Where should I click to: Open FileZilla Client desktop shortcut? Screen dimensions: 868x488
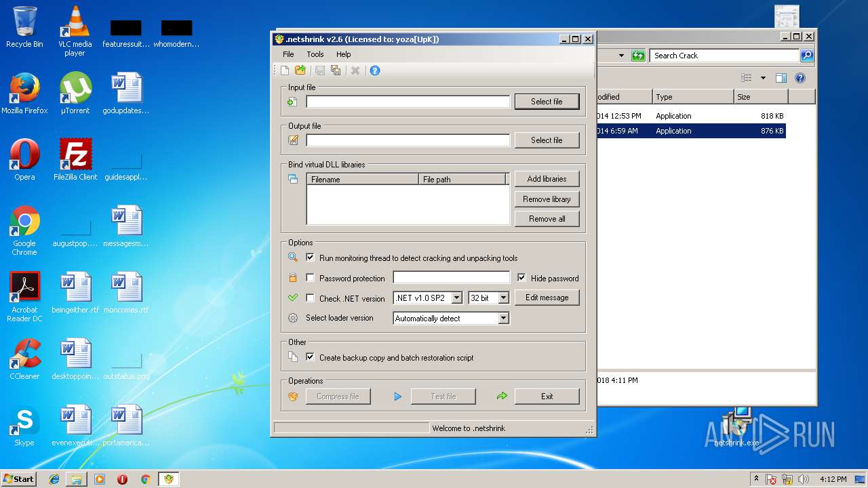click(75, 160)
